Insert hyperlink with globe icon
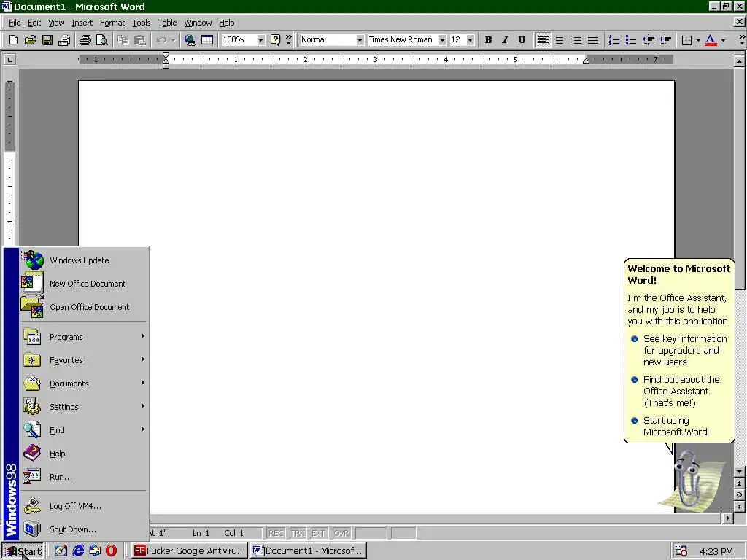The height and width of the screenshot is (560, 747). click(x=190, y=40)
